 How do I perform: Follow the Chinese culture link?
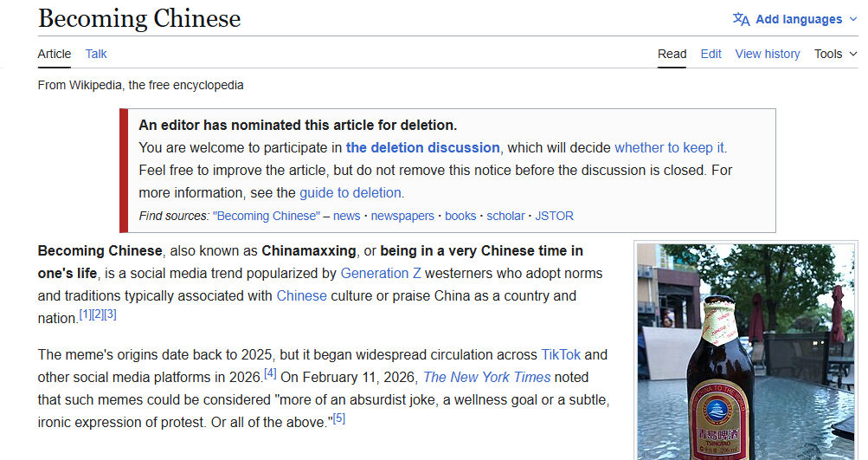[x=302, y=295]
